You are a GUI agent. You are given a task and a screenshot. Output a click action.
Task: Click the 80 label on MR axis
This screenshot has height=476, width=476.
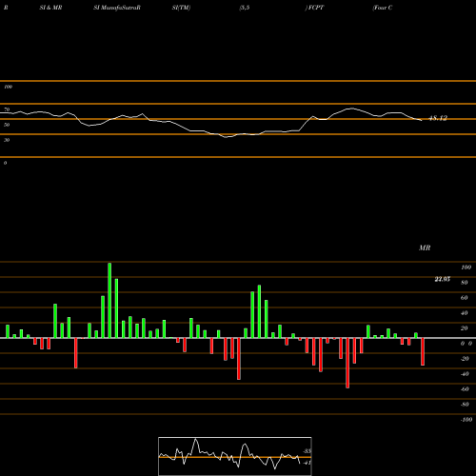tap(465, 283)
